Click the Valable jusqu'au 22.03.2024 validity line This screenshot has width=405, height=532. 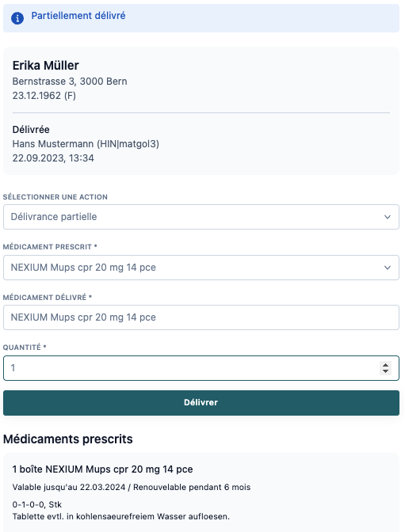132,487
